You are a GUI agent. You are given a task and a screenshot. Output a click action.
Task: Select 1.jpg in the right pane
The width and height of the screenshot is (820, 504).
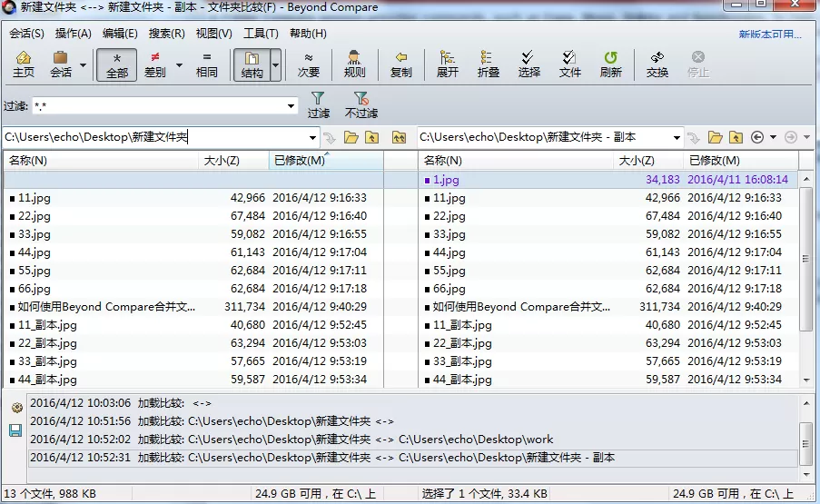446,180
